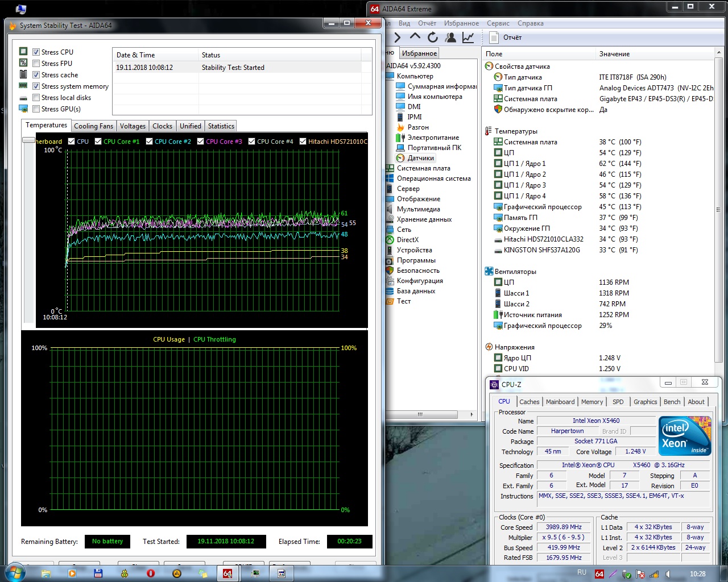Screen dimensions: 728x582
Task: Open the Mainboard tab in CPU-Z
Action: tap(560, 402)
